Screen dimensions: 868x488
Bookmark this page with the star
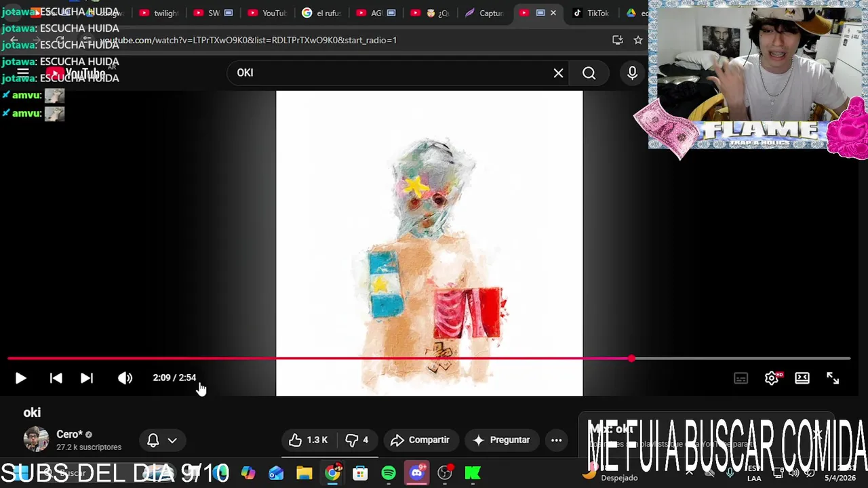click(x=638, y=40)
